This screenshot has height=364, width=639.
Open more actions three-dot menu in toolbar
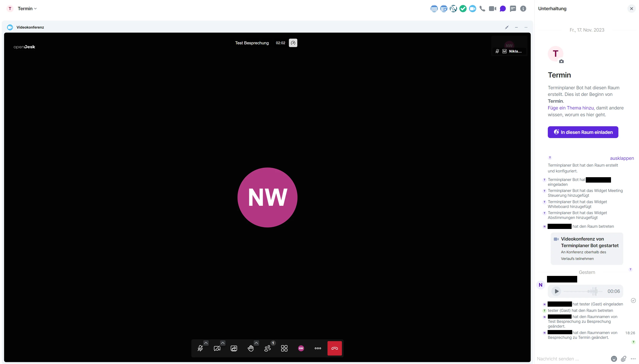tap(318, 348)
